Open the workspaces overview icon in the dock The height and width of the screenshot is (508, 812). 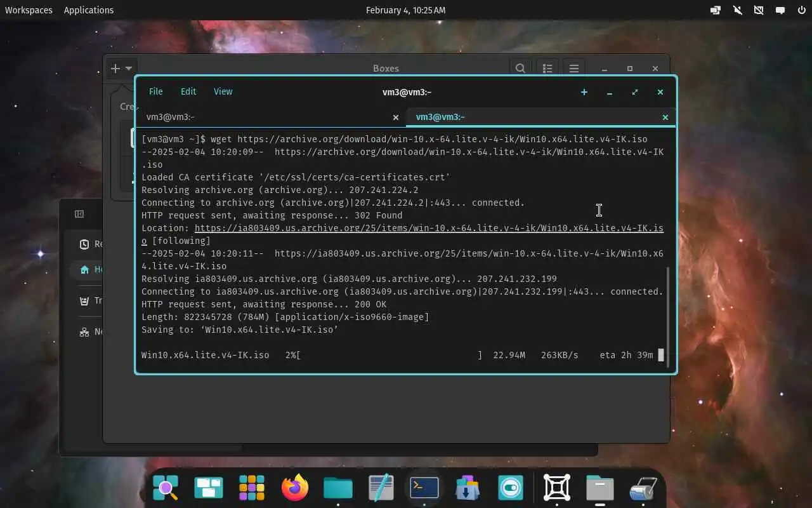click(209, 488)
